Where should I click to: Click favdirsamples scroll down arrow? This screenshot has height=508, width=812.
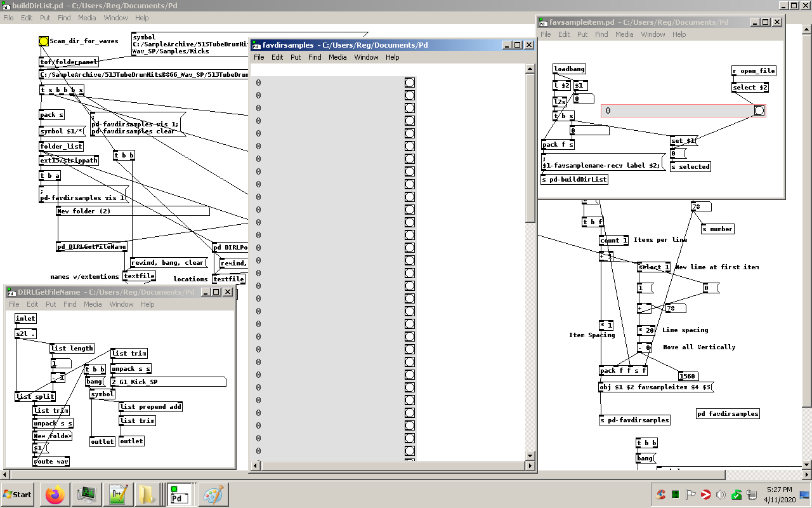[531, 456]
